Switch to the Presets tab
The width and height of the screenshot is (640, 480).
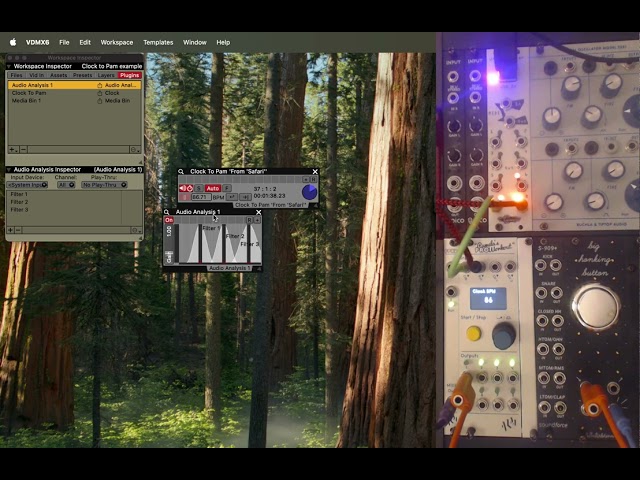(x=82, y=75)
